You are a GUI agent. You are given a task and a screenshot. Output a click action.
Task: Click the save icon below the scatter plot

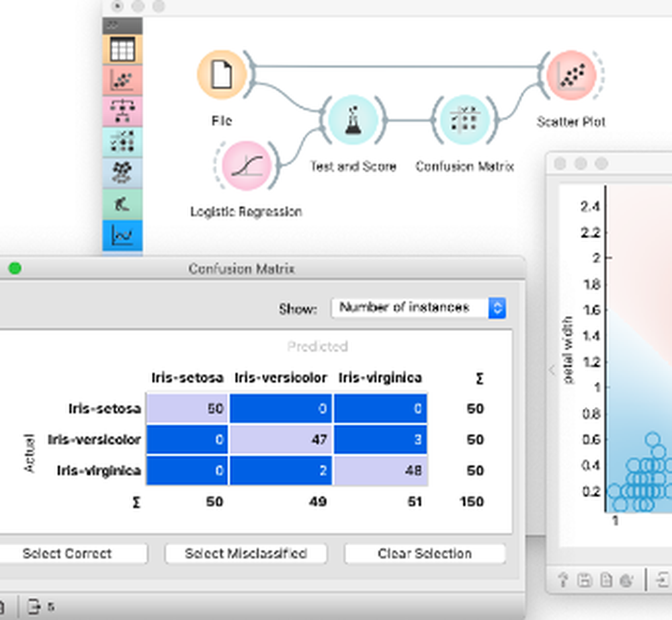click(584, 579)
